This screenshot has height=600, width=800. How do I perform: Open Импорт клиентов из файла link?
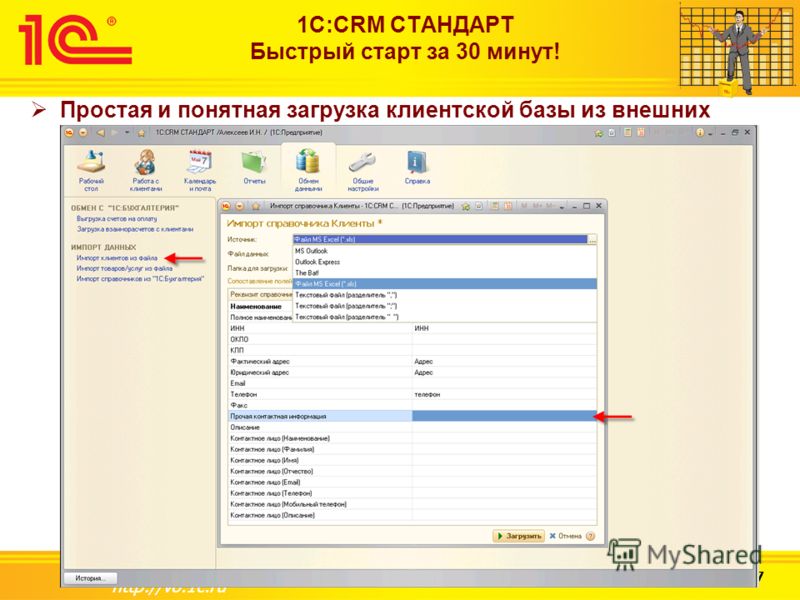[117, 258]
